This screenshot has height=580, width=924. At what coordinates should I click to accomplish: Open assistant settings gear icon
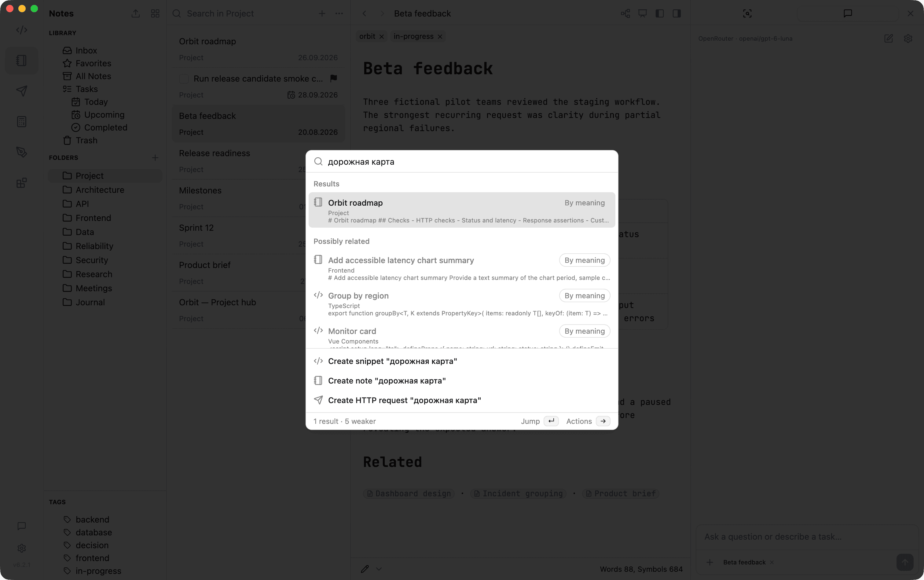click(x=908, y=39)
